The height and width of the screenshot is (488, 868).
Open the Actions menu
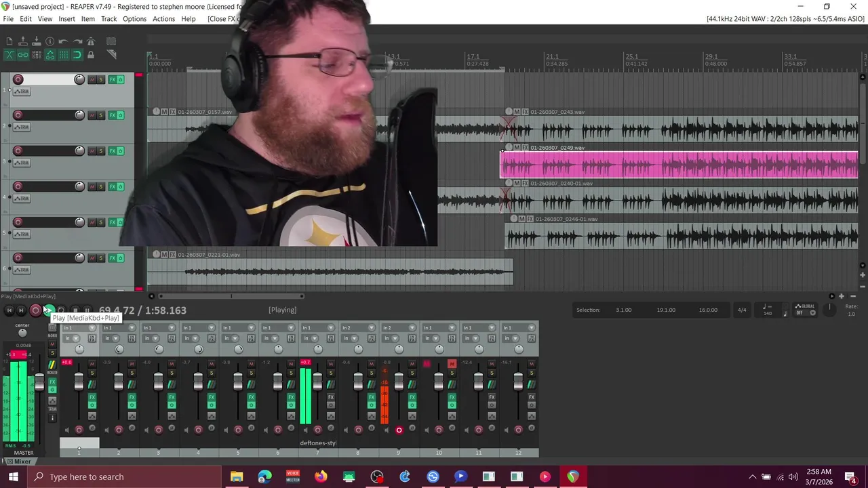(x=163, y=19)
